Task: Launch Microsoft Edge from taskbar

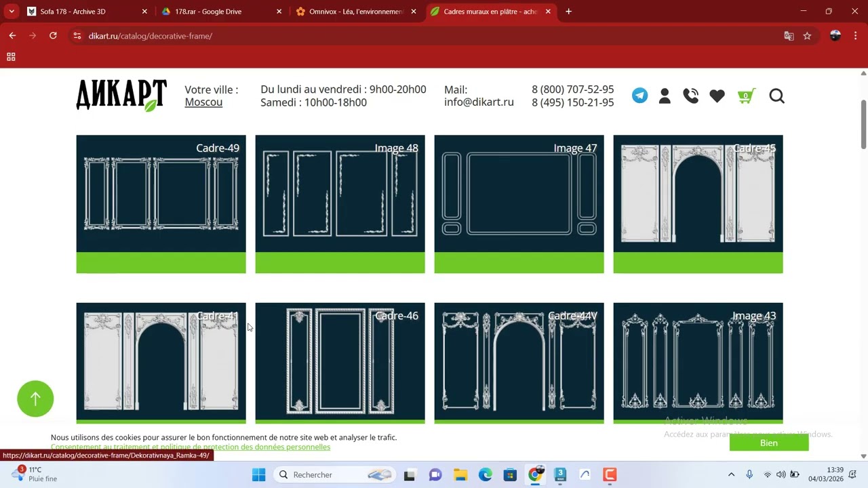Action: (486, 474)
